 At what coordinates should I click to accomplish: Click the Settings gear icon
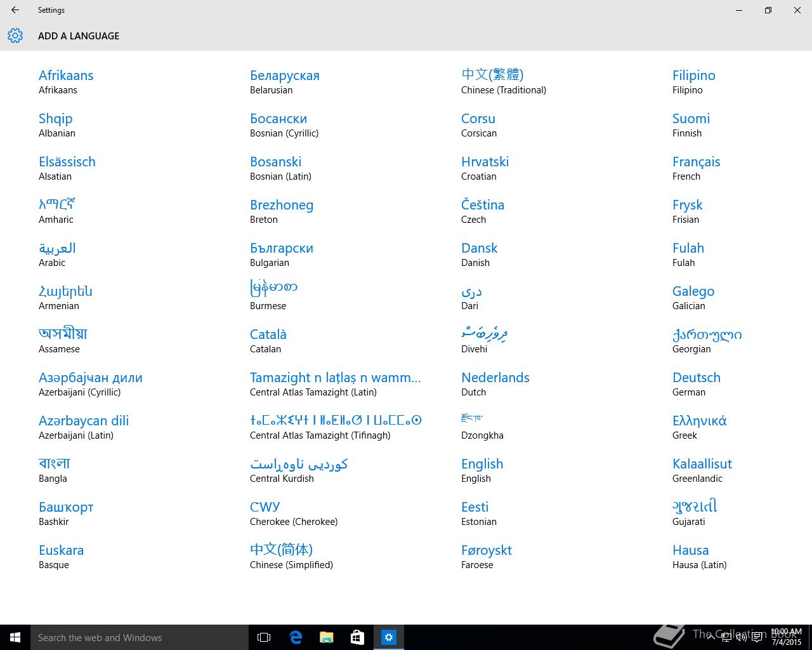pyautogui.click(x=15, y=36)
